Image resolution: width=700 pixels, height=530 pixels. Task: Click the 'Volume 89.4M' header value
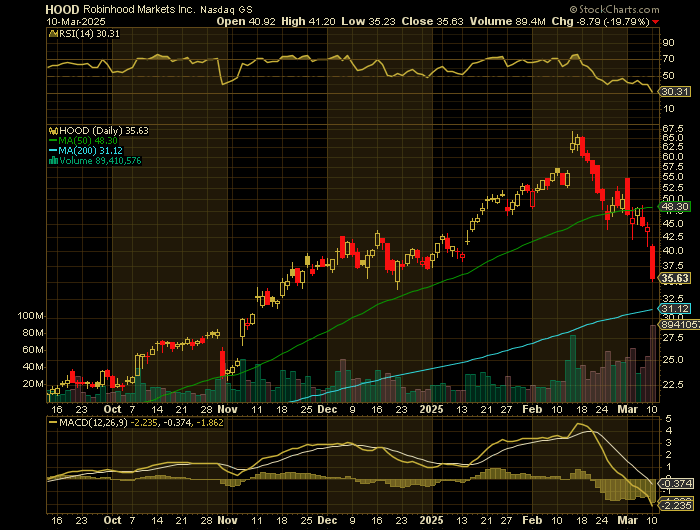[x=507, y=21]
